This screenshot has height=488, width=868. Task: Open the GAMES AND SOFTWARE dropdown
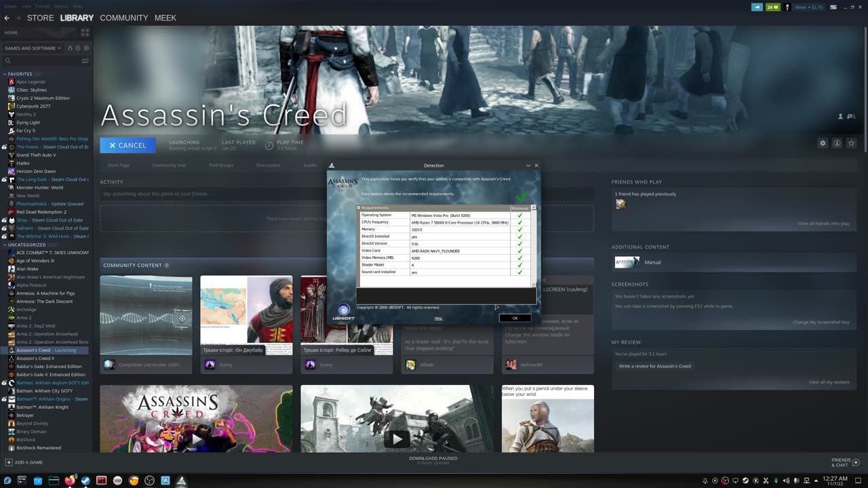tap(33, 48)
